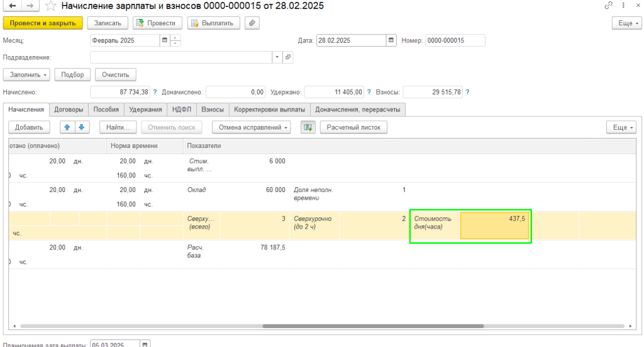
Task: Switch to the Начисления tab
Action: click(x=26, y=110)
